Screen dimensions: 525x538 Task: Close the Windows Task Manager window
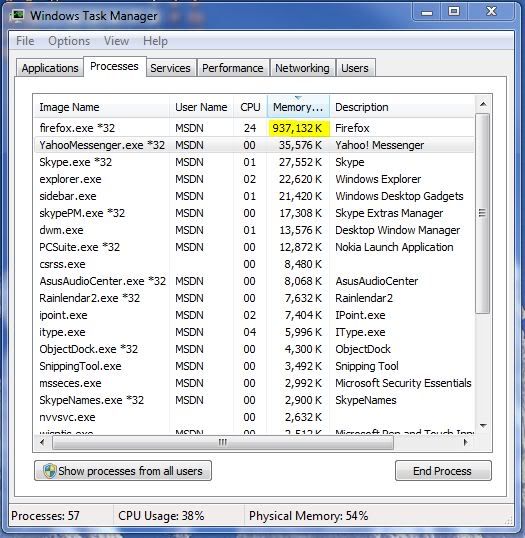coord(491,12)
